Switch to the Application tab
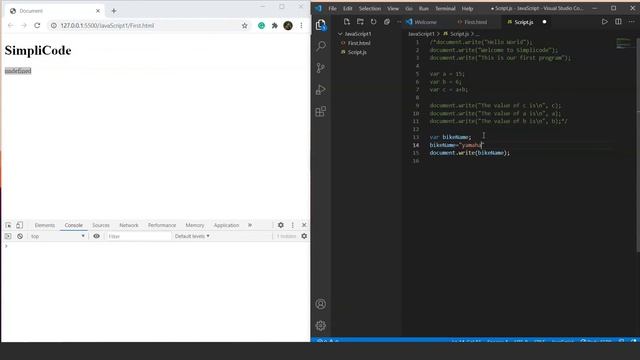This screenshot has height=360, width=640. click(x=226, y=225)
